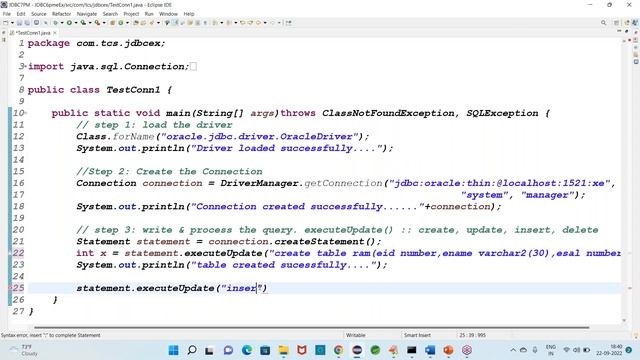Screen dimensions: 640x360
Task: Switch to the Java perspective icon
Action: pos(635,23)
